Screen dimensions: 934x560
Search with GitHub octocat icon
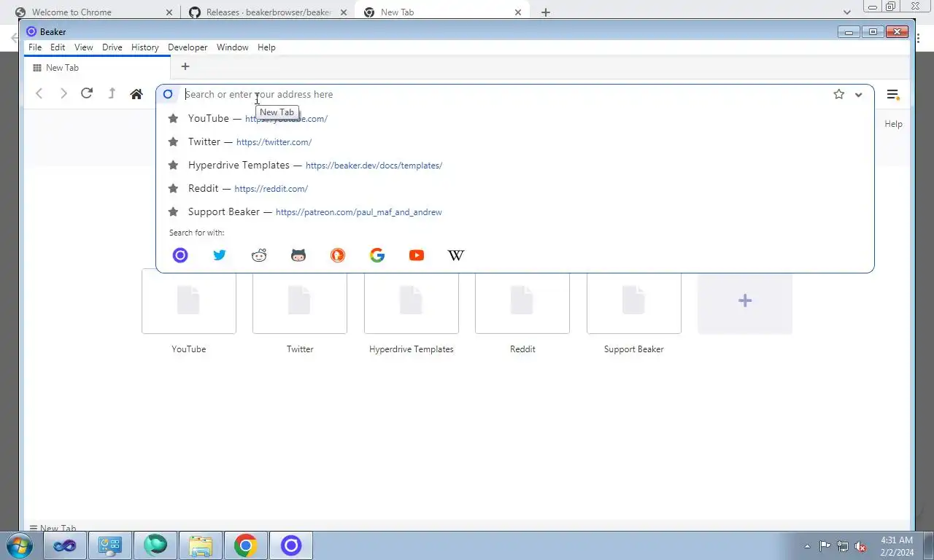(298, 255)
